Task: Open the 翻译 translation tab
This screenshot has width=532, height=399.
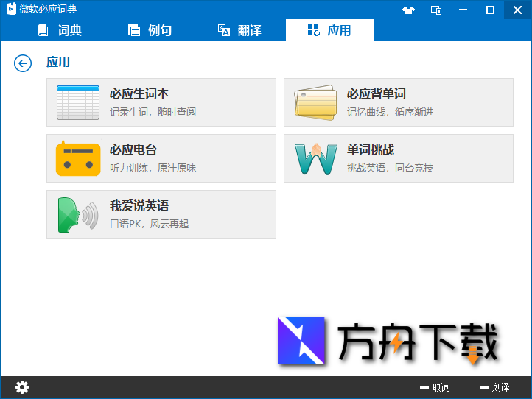Action: tap(239, 30)
